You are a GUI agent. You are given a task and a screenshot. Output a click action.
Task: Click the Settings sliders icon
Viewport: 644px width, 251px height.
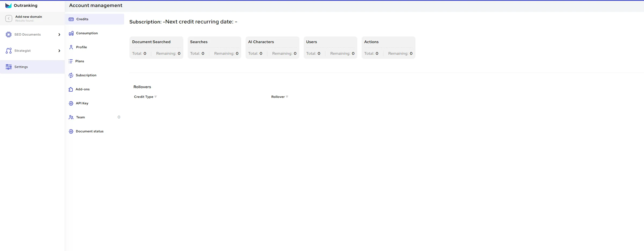9,67
